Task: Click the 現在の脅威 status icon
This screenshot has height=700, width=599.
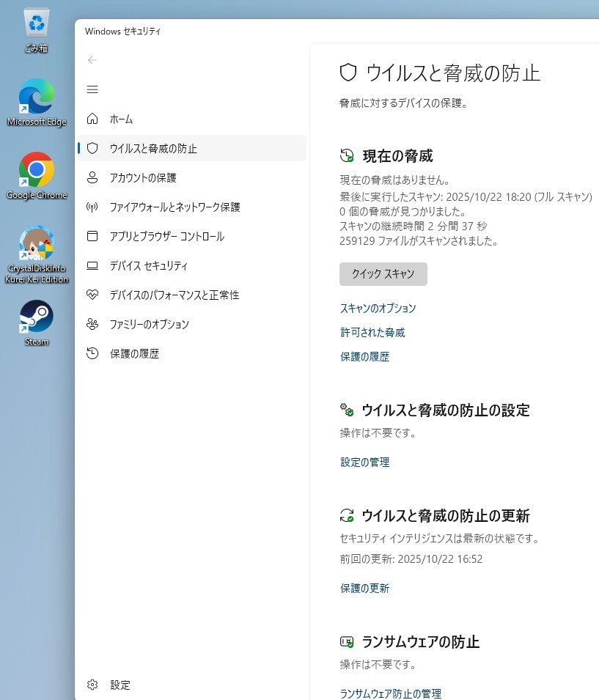Action: tap(347, 156)
